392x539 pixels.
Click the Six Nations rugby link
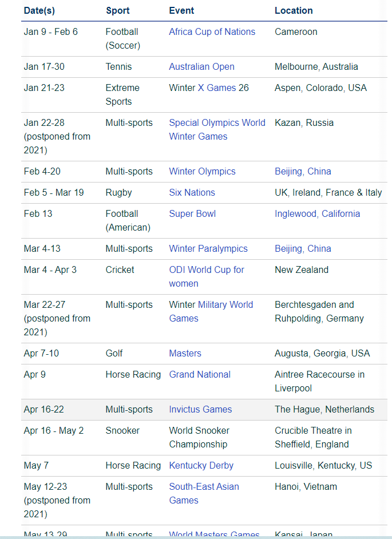pyautogui.click(x=192, y=193)
